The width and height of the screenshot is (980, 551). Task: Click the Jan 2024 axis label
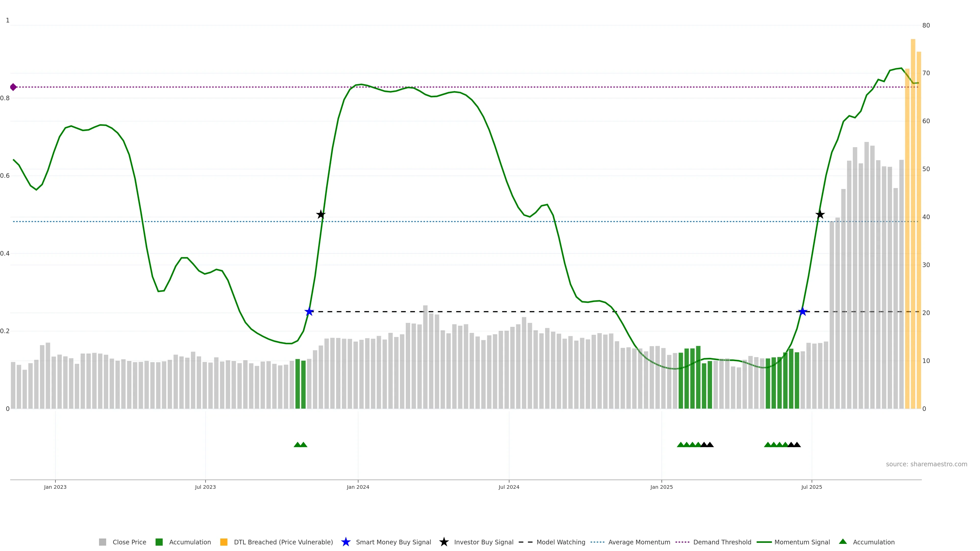pyautogui.click(x=358, y=487)
